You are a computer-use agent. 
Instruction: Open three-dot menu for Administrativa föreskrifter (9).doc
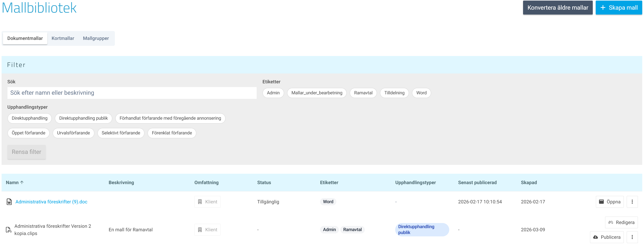pyautogui.click(x=632, y=202)
